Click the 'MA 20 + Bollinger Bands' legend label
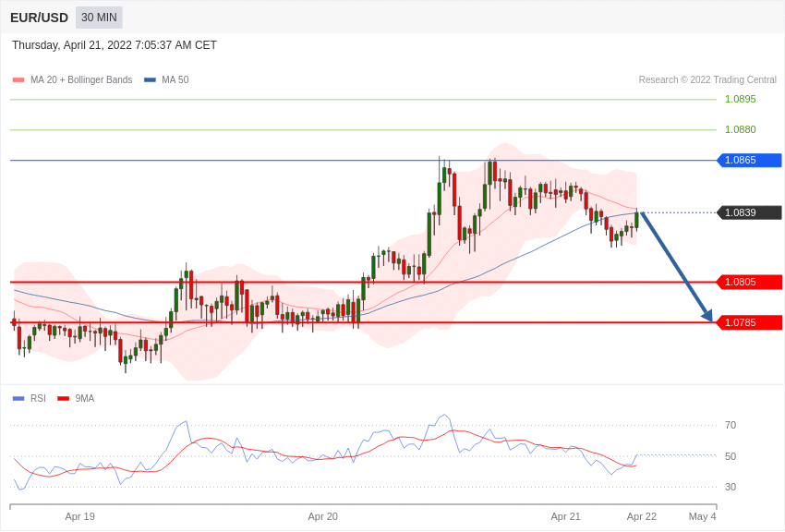The height and width of the screenshot is (532, 785). (x=81, y=79)
